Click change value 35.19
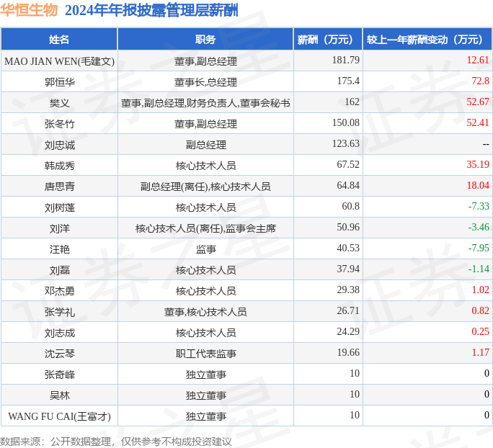Screen dimensions: 493x448 pyautogui.click(x=478, y=165)
